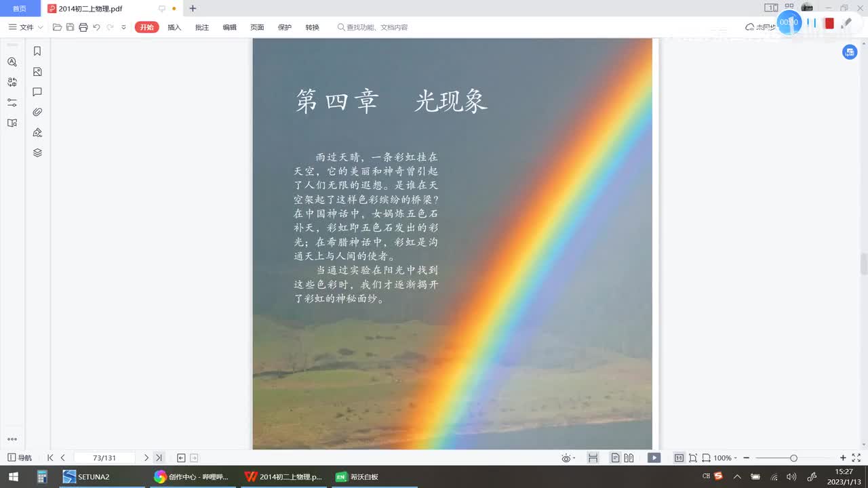This screenshot has width=868, height=488.
Task: Open eye protection mode dropdown
Action: [x=568, y=458]
